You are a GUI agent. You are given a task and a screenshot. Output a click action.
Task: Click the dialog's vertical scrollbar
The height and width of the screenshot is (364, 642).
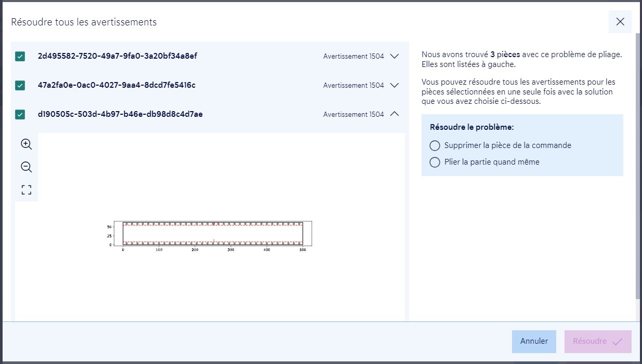638,166
